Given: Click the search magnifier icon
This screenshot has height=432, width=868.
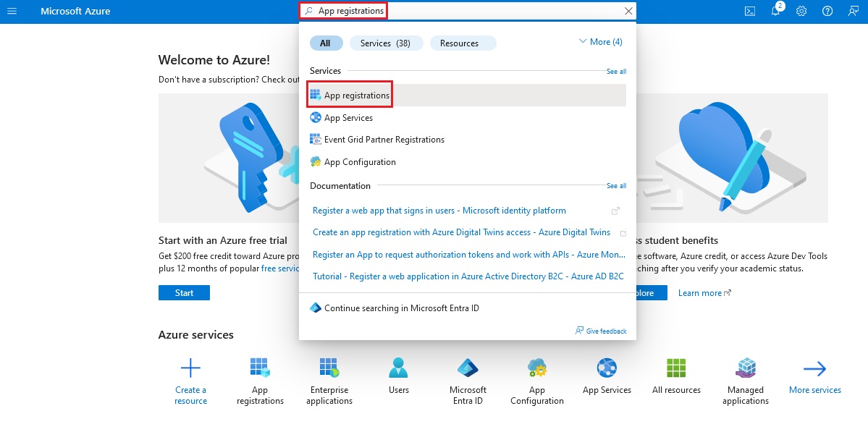Looking at the screenshot, I should click(309, 11).
